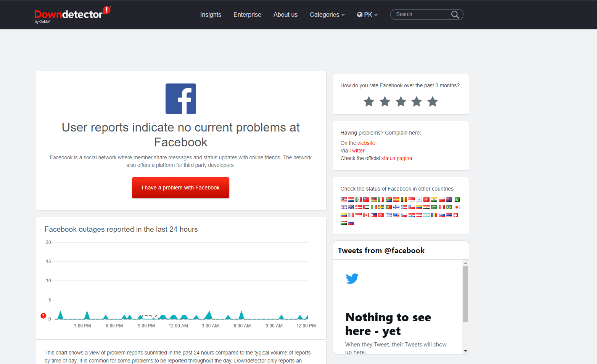Select the Spain flag
This screenshot has width=597, height=364.
(x=396, y=200)
